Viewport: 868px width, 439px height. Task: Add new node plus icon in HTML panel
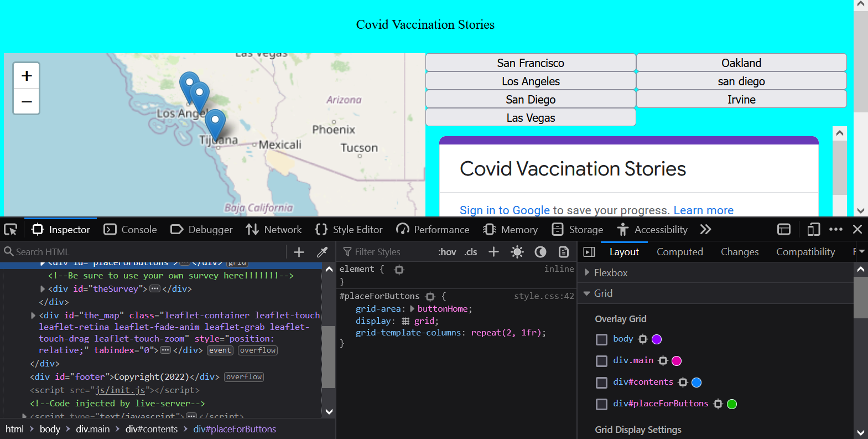(x=299, y=252)
